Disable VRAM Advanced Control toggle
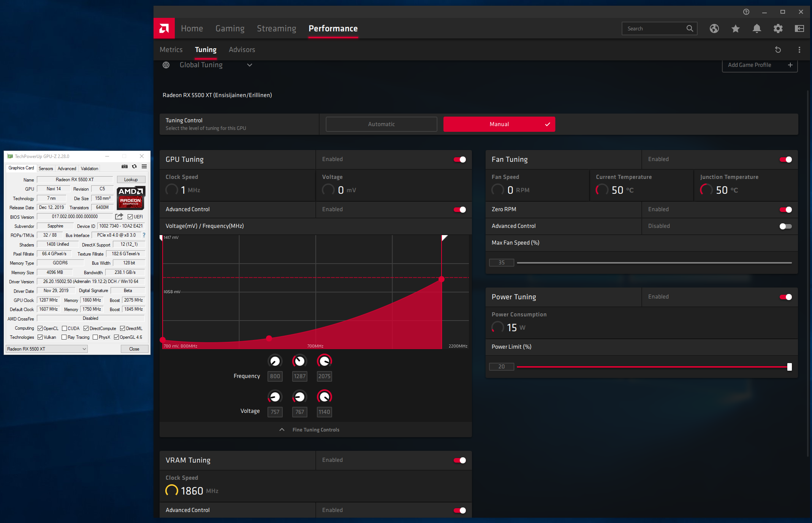Image resolution: width=812 pixels, height=523 pixels. (460, 510)
